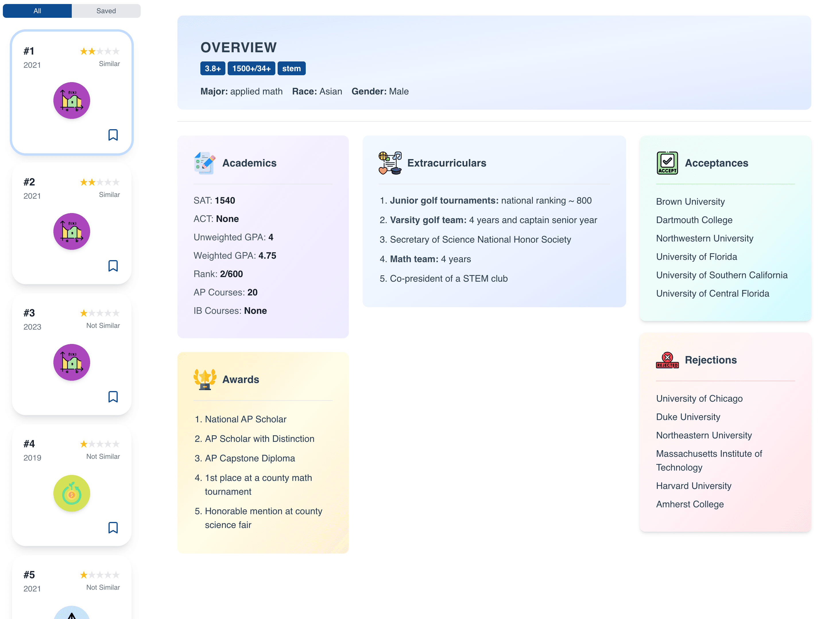Click University of Southern California in Acceptances
The height and width of the screenshot is (619, 840).
point(722,275)
